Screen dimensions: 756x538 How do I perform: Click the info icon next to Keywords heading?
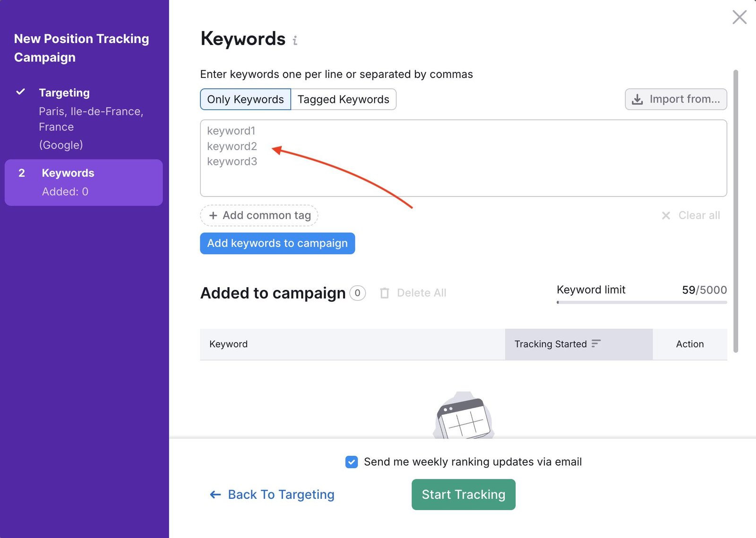tap(295, 41)
